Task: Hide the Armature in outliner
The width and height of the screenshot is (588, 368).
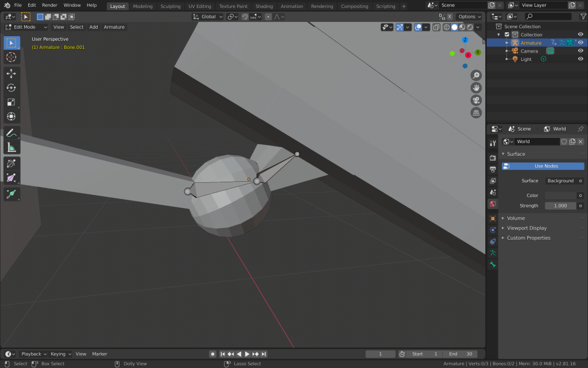Action: [x=581, y=43]
